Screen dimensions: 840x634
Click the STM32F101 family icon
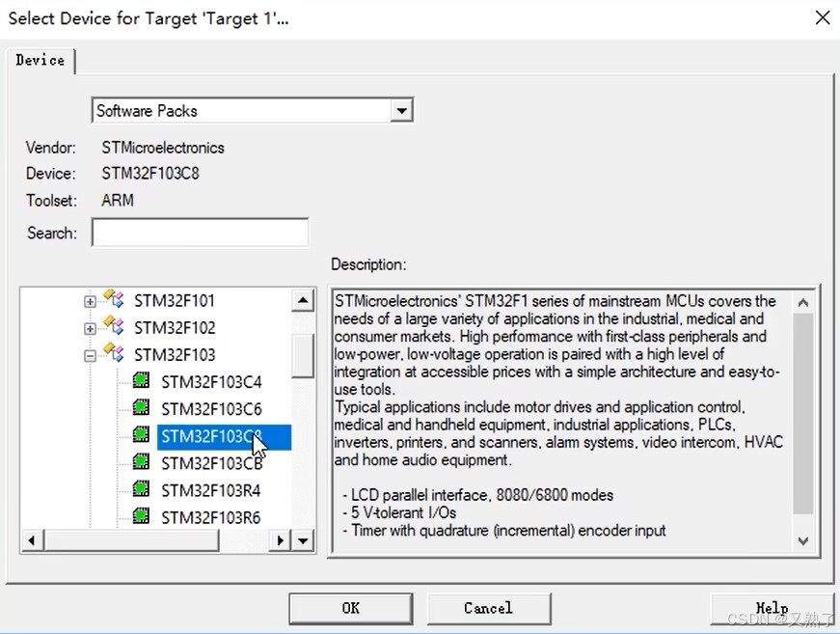pos(114,298)
